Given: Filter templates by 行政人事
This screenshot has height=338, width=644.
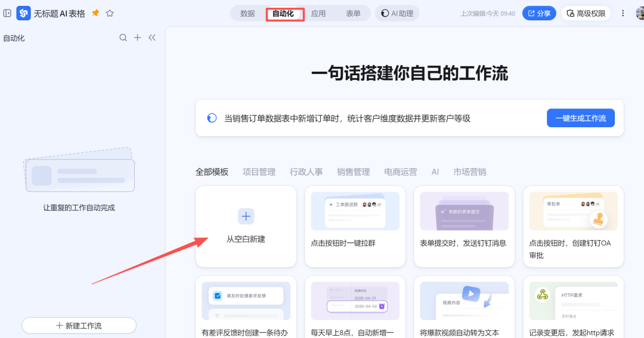Looking at the screenshot, I should pyautogui.click(x=306, y=172).
